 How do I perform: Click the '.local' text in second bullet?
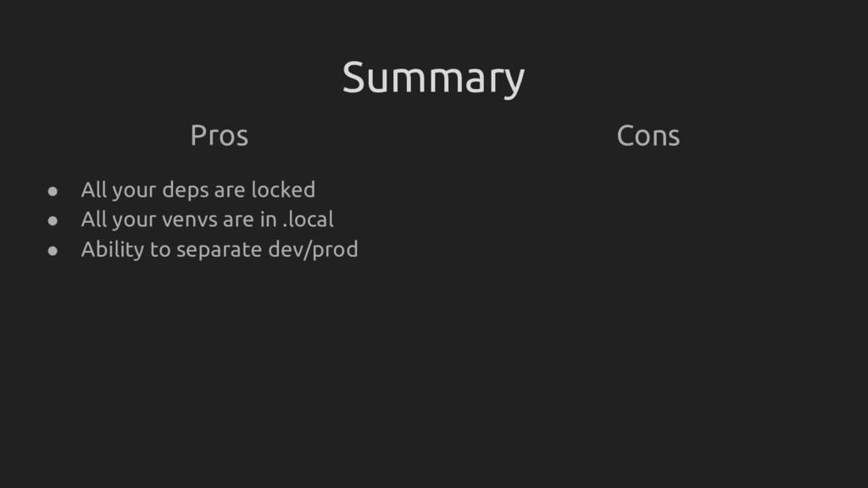pos(308,219)
